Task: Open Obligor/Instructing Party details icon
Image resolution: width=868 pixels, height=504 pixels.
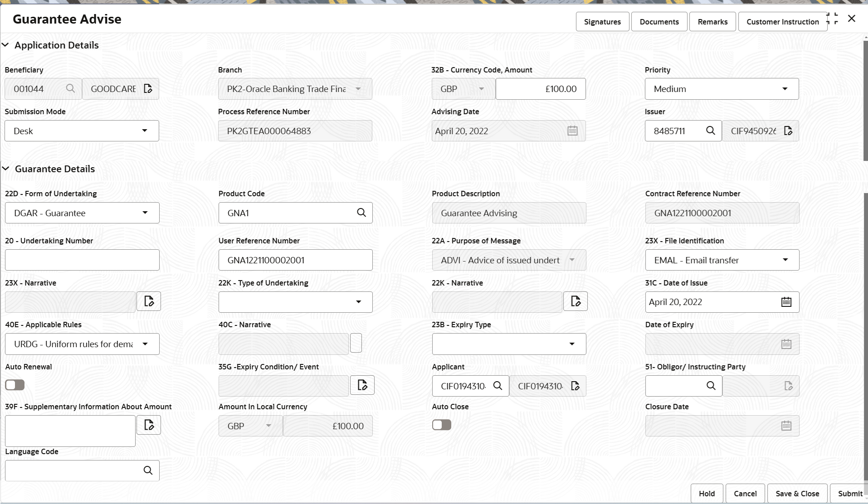Action: coord(789,386)
